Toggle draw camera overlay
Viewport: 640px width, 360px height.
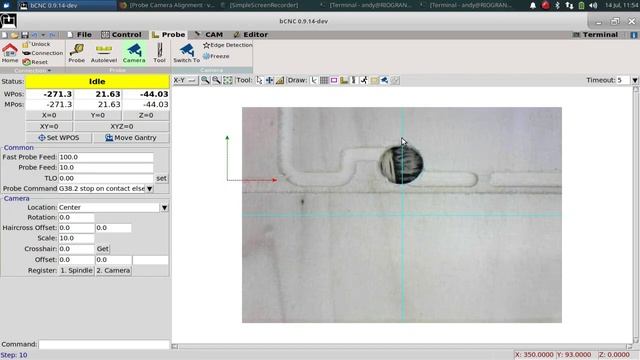(384, 80)
